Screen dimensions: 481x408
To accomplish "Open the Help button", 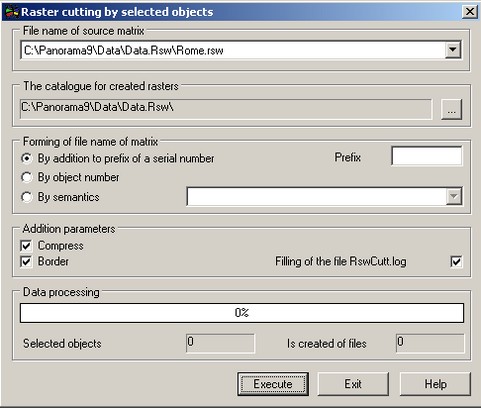I will pyautogui.click(x=435, y=384).
